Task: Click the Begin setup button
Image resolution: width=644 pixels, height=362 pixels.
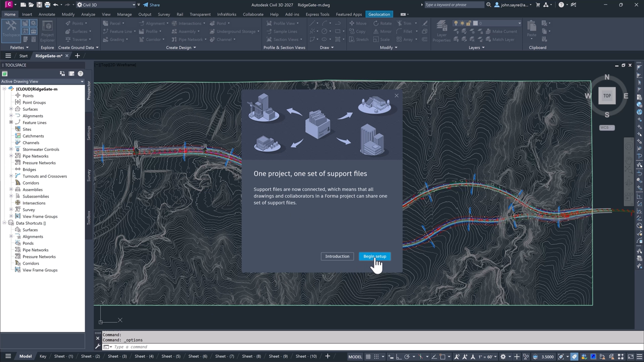Action: 375,256
